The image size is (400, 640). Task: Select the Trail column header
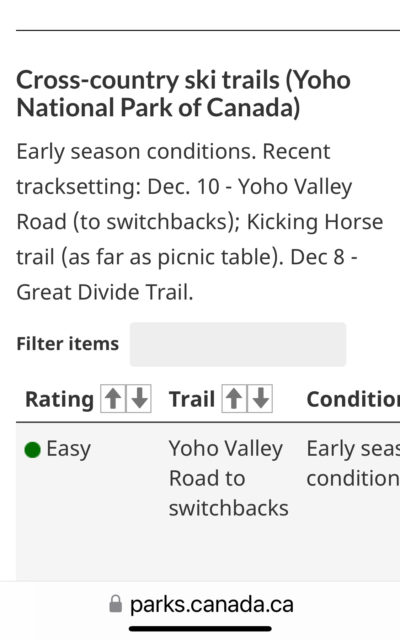(192, 399)
